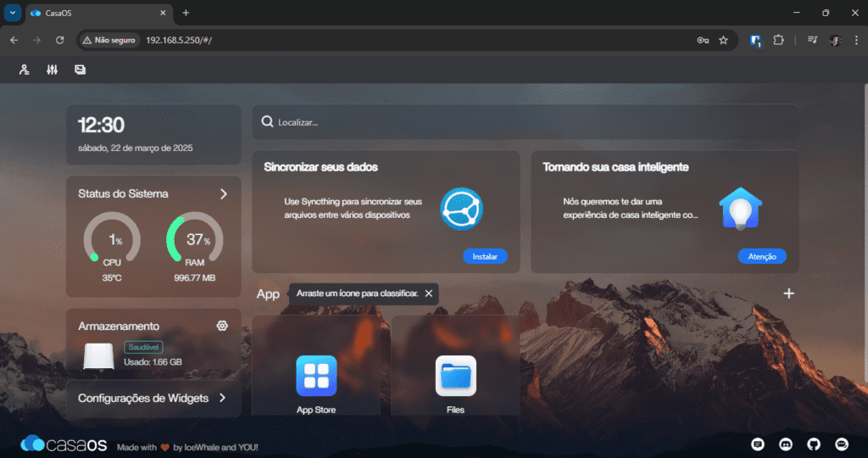
Task: Open the account user icon in CasaOS top bar
Action: [24, 70]
